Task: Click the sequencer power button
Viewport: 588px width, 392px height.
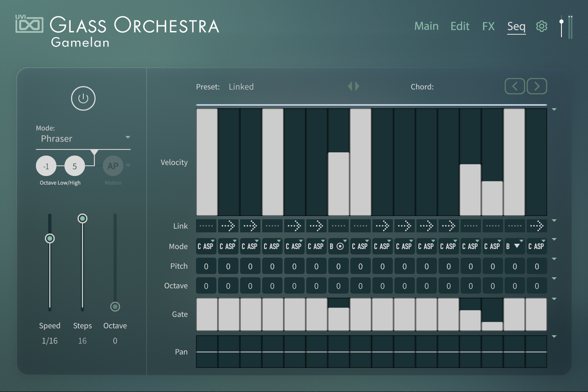Action: coord(83,98)
